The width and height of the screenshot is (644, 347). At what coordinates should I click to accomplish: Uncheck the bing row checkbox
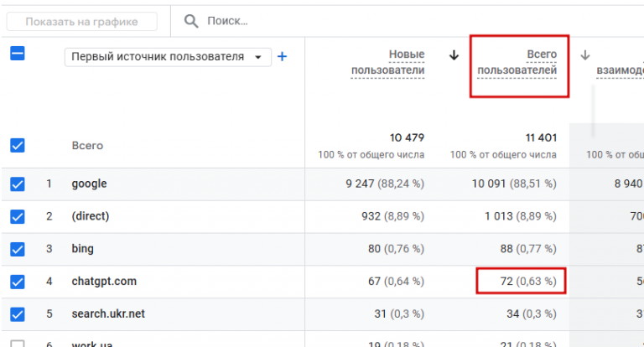pyautogui.click(x=17, y=249)
